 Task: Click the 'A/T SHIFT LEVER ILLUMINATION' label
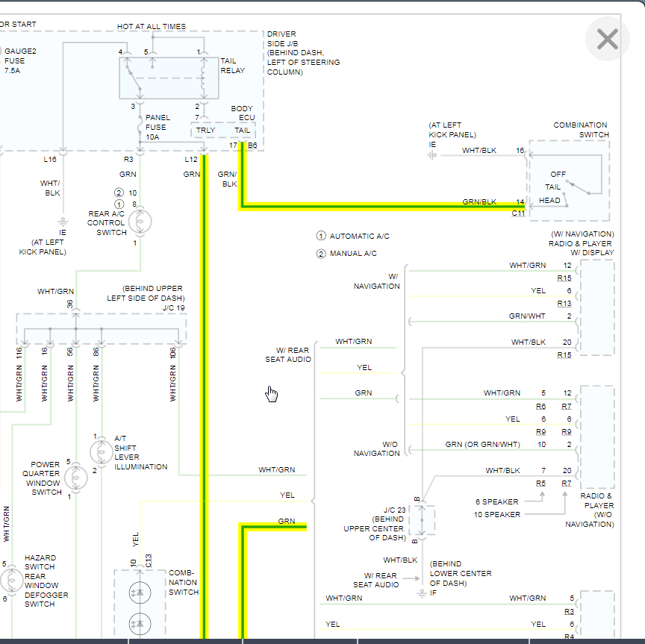click(140, 452)
